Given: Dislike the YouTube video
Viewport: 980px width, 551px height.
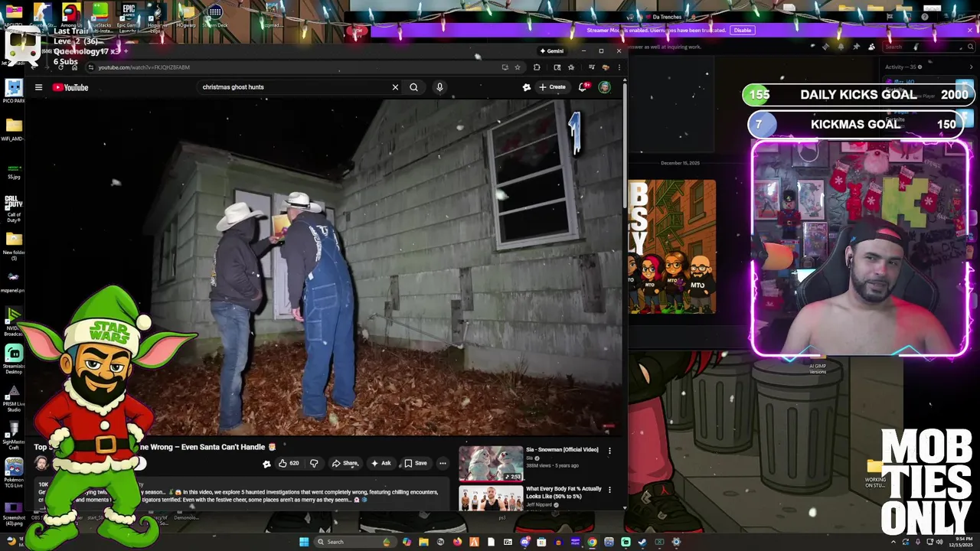Looking at the screenshot, I should point(314,463).
